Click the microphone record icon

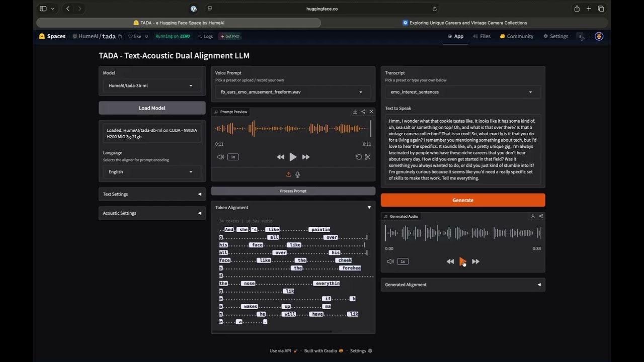(x=298, y=174)
